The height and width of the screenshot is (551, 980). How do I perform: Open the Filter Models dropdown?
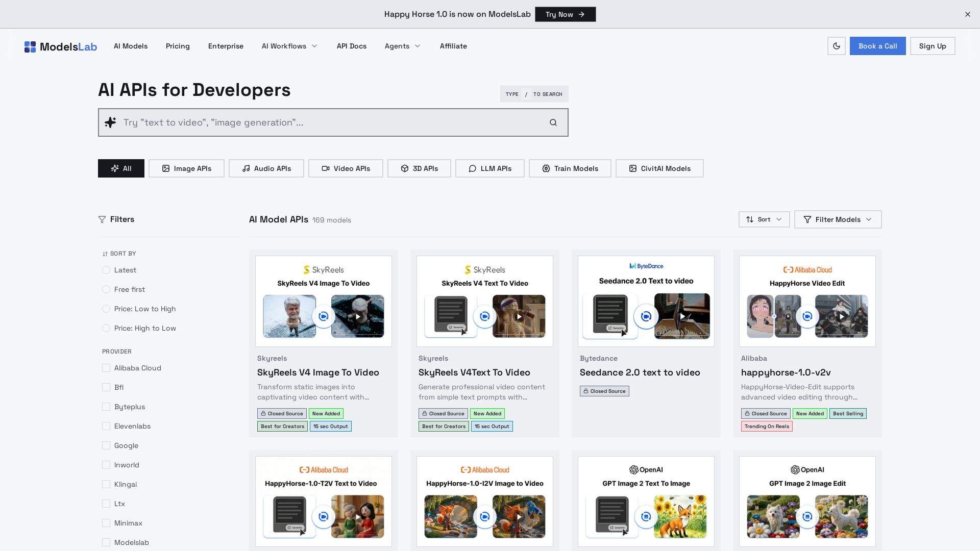pos(838,219)
